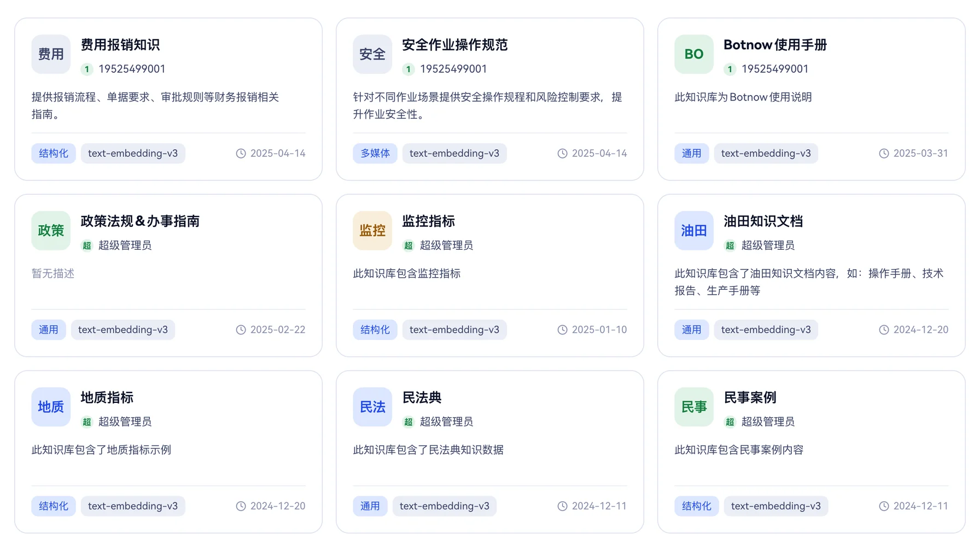Click text-embedding-v3 tag on 地质指标 card

tap(133, 506)
